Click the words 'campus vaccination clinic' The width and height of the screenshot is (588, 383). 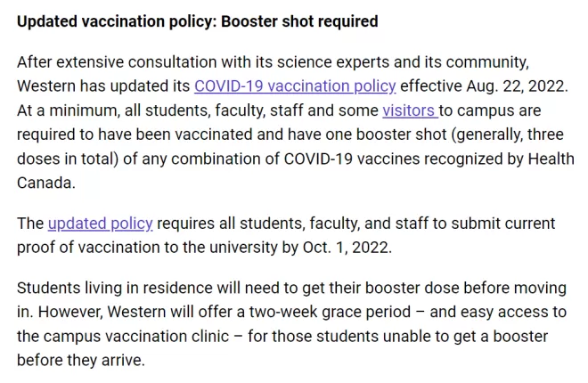(x=135, y=336)
